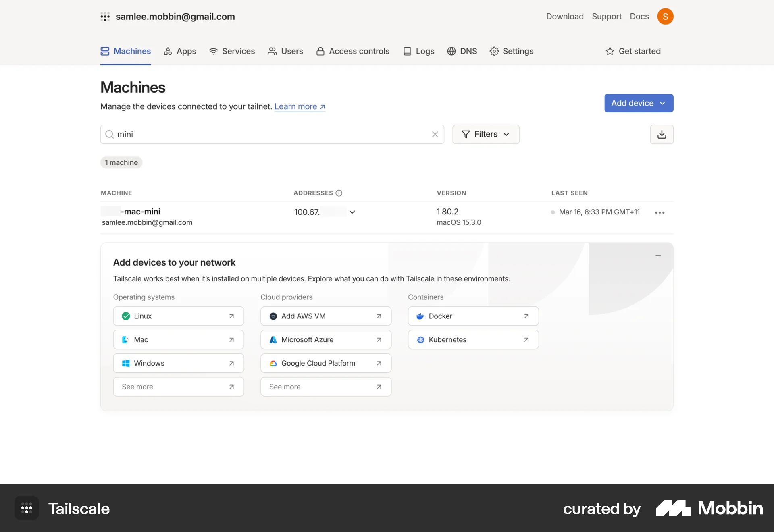Click the Apps icon in the navigation
Viewport: 774px width, 532px height.
tap(168, 51)
